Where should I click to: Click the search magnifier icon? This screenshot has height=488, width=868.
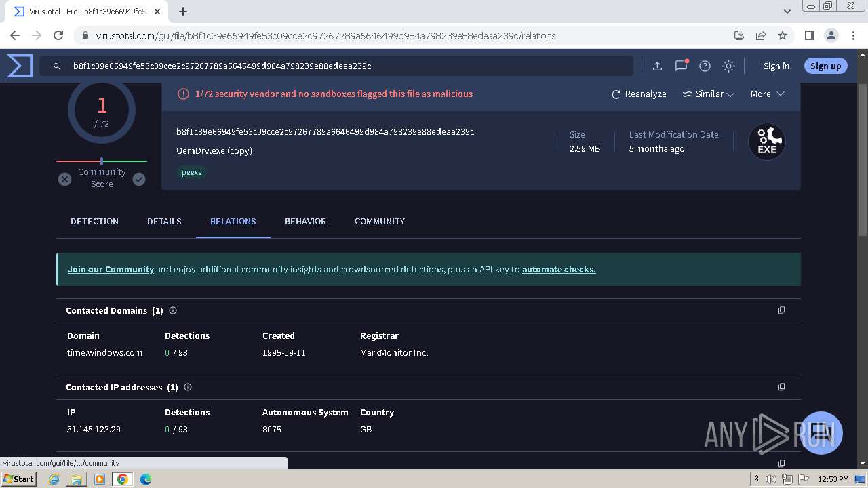pos(57,66)
